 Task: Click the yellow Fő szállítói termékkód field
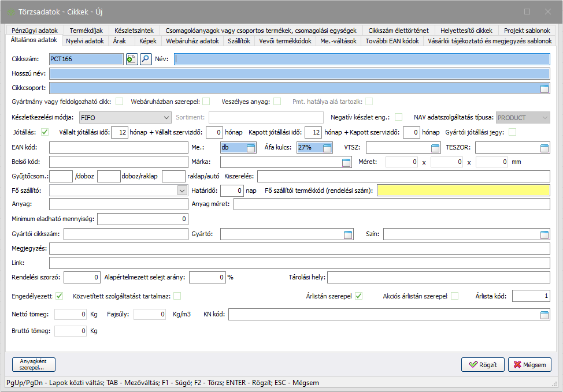(463, 191)
